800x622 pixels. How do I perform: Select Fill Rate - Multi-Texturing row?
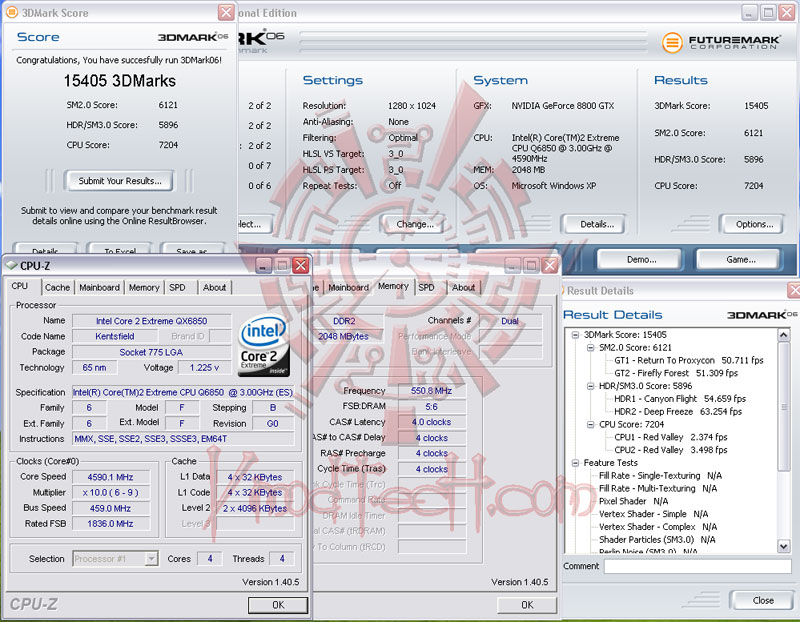[x=658, y=488]
